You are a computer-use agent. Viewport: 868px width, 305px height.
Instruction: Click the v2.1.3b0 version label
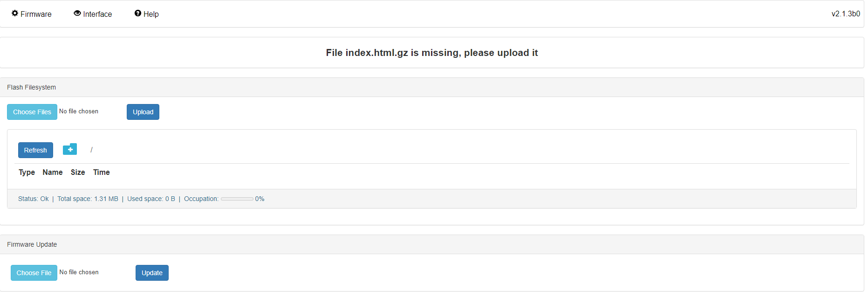pyautogui.click(x=846, y=14)
